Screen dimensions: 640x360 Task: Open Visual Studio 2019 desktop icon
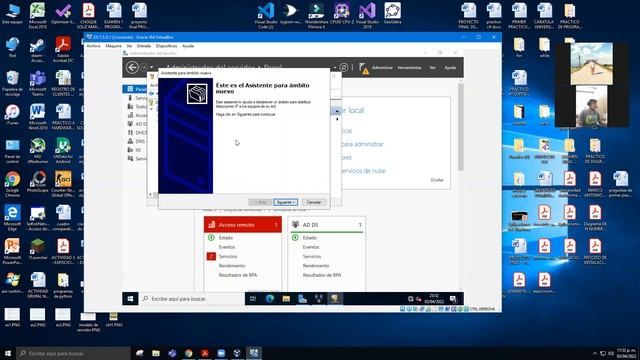pos(367,16)
